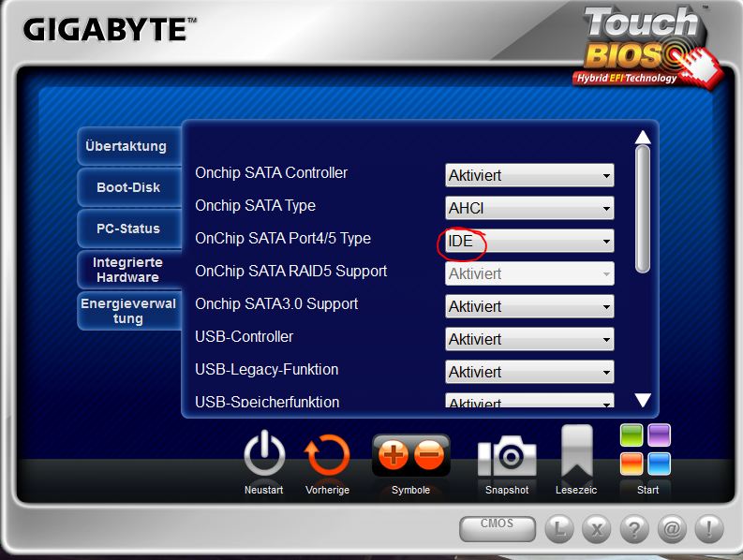This screenshot has width=743, height=560.
Task: Open the Boot-Disk tab
Action: 129,187
